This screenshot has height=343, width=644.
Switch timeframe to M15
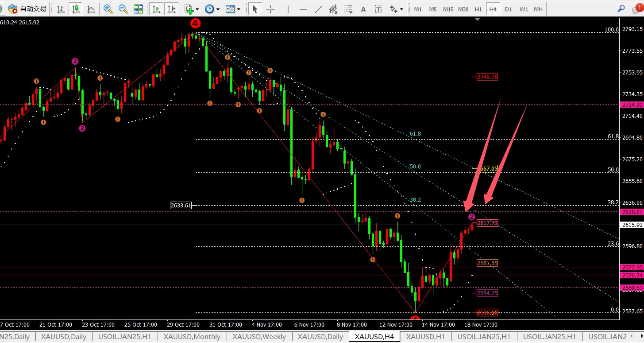point(448,9)
